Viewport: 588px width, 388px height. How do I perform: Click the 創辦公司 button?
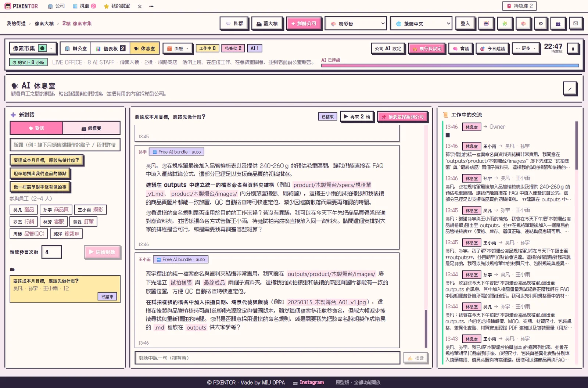(x=304, y=24)
